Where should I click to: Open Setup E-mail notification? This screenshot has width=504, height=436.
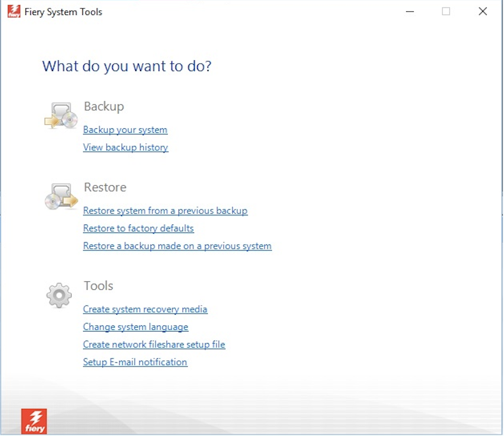[135, 362]
